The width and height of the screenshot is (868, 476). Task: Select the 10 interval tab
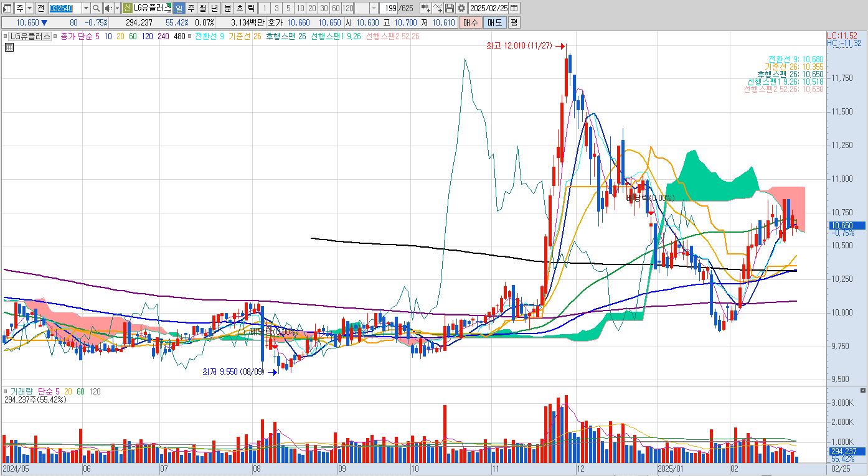click(301, 8)
